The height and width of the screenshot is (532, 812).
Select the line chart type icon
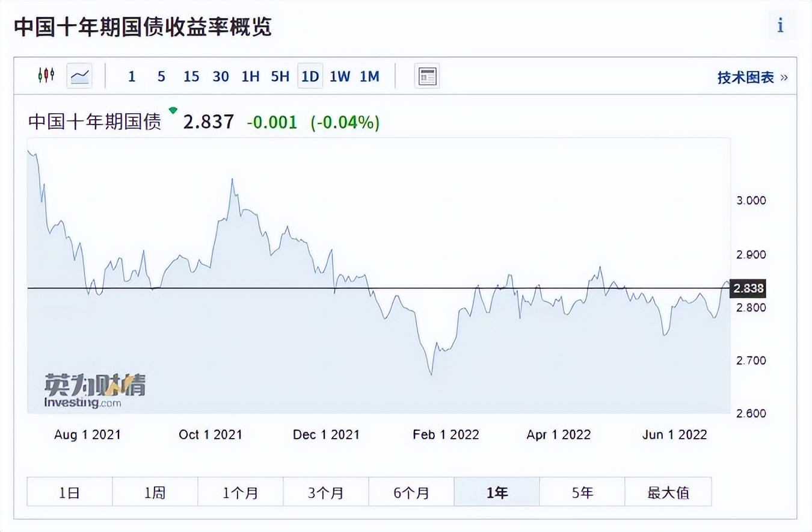79,76
